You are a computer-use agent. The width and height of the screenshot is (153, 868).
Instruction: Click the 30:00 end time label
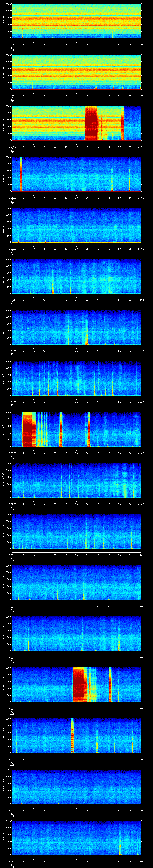[x=141, y=402]
